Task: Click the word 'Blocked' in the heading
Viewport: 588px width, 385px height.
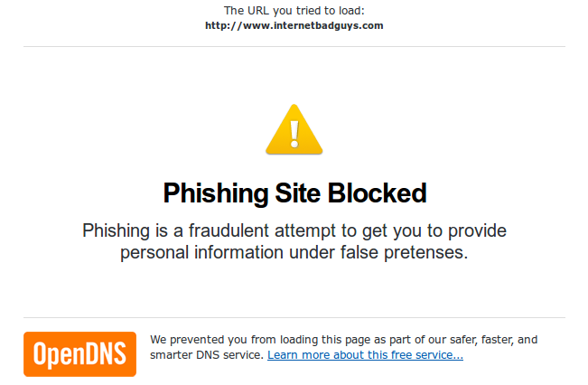Action: click(378, 192)
